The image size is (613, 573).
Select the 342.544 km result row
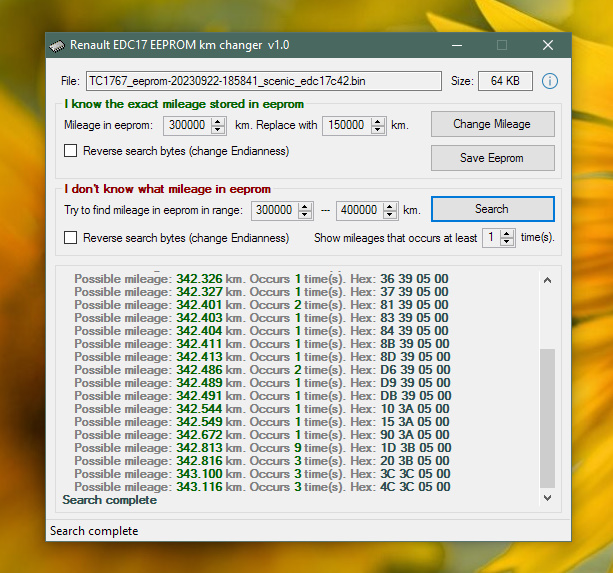coord(262,408)
